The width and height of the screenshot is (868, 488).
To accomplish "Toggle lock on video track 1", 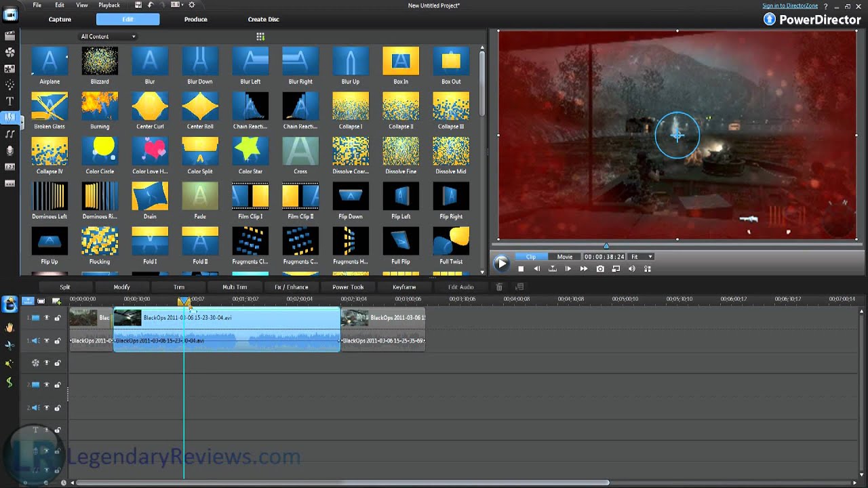I will (x=58, y=318).
